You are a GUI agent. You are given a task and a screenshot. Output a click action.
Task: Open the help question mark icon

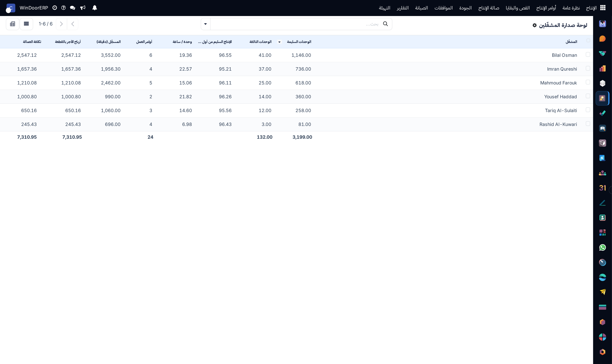point(63,8)
